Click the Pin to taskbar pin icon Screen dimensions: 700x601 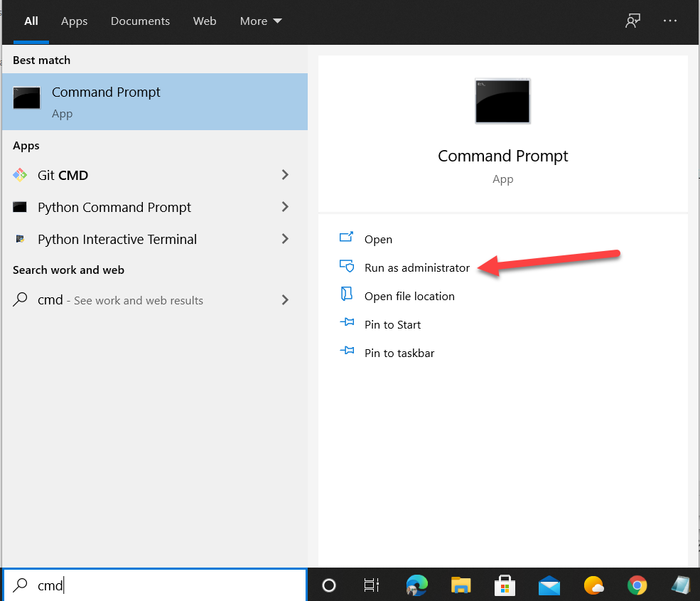[x=347, y=351]
